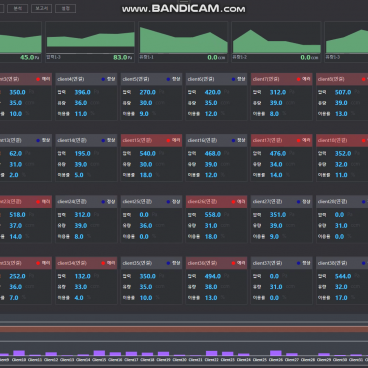Open the 유량1-1 area chart
The width and height of the screenshot is (368, 368).
pyautogui.click(x=183, y=42)
